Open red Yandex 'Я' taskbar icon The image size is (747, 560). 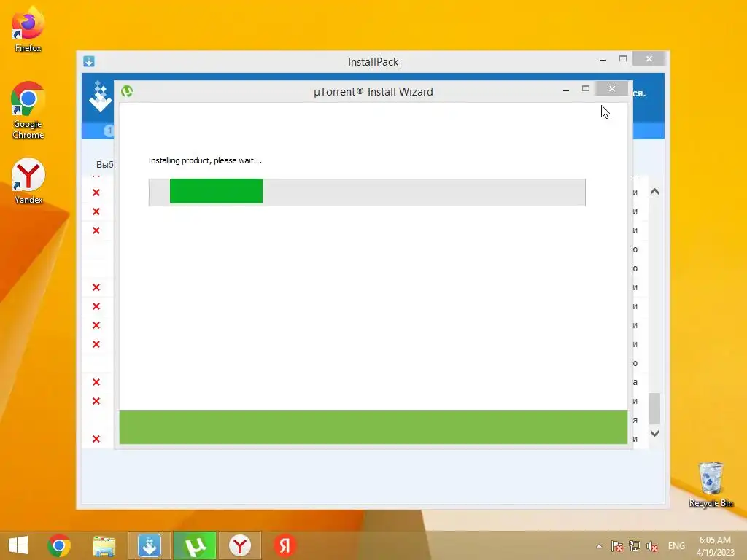(285, 545)
